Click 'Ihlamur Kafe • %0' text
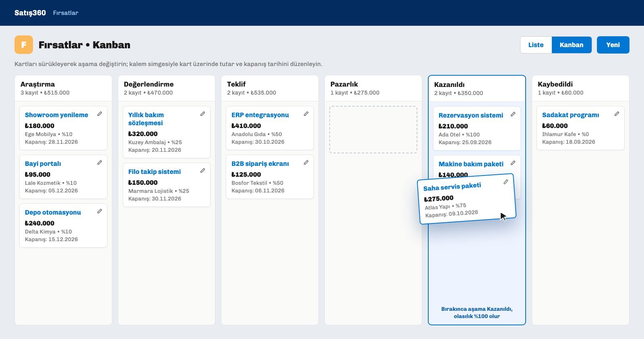The image size is (644, 339). [x=566, y=134]
